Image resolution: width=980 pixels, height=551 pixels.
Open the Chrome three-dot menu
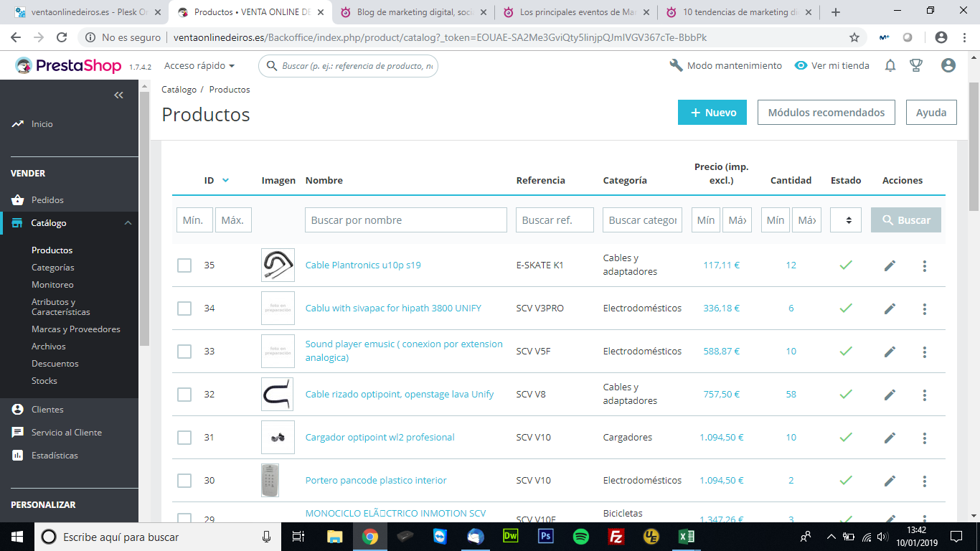pos(964,37)
